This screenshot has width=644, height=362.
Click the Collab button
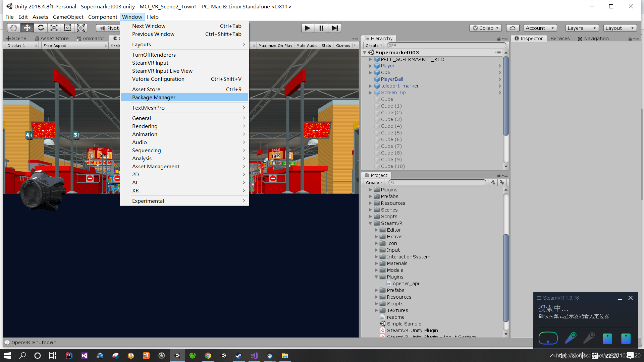coord(485,28)
